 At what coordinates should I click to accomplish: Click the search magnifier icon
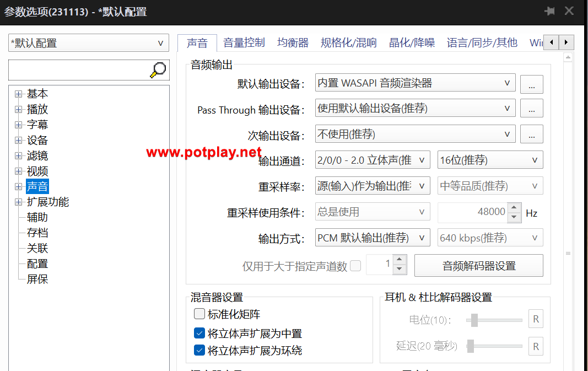click(158, 70)
